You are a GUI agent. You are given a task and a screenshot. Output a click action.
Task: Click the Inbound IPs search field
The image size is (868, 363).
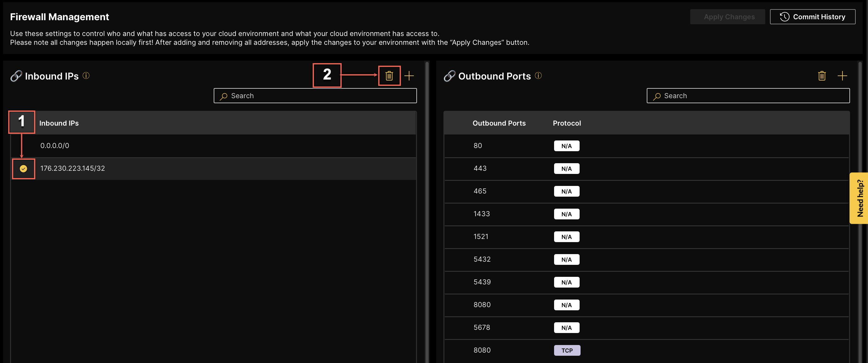coord(315,96)
